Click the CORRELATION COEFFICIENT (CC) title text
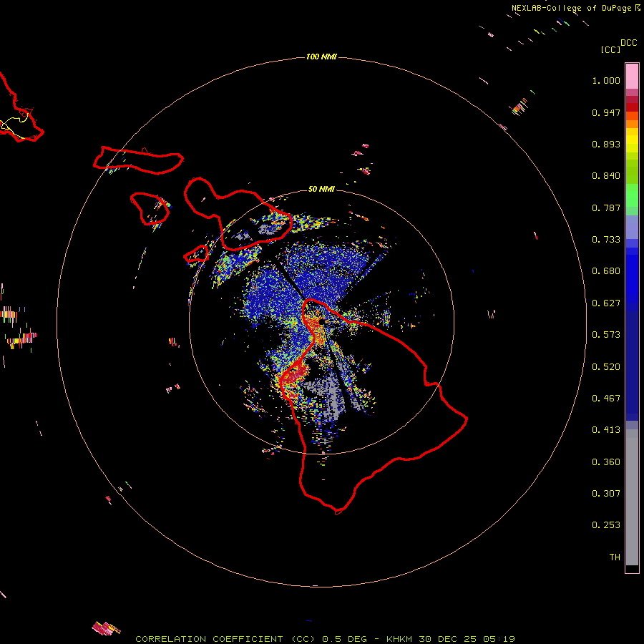The width and height of the screenshot is (644, 644). [225, 639]
